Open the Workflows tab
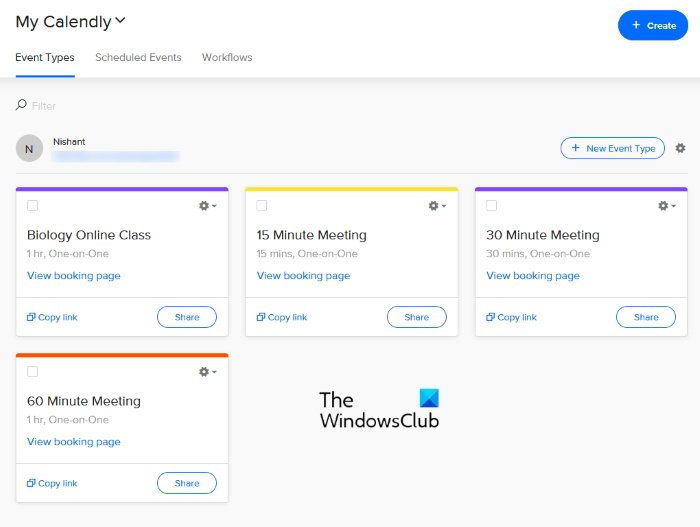 click(227, 57)
